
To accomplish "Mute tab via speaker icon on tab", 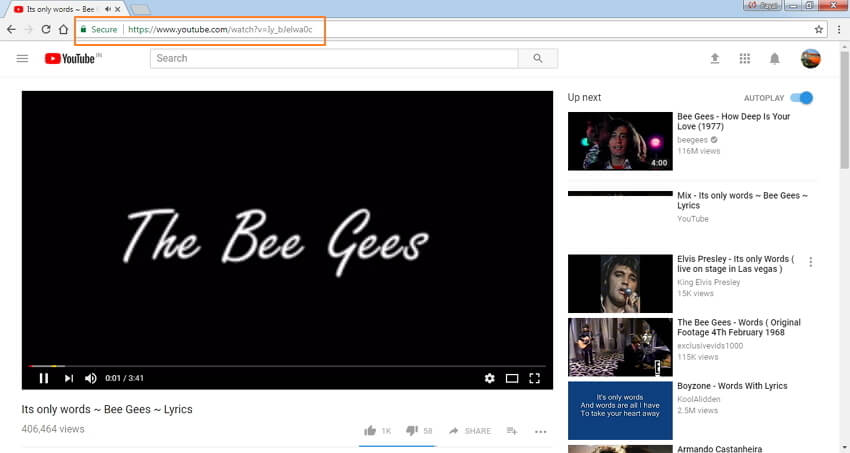I will (107, 9).
